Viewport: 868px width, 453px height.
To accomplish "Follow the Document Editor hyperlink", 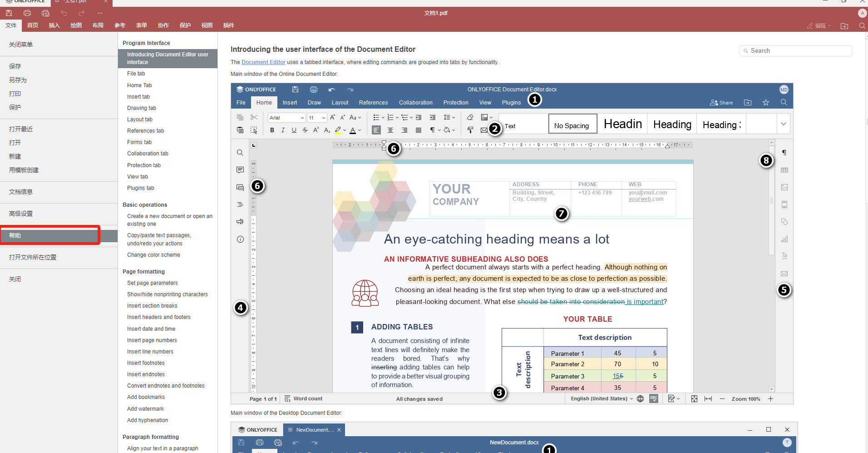I will tap(263, 62).
